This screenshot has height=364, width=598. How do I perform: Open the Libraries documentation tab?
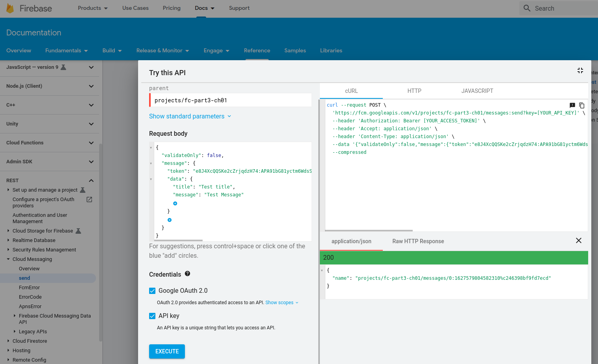[331, 50]
